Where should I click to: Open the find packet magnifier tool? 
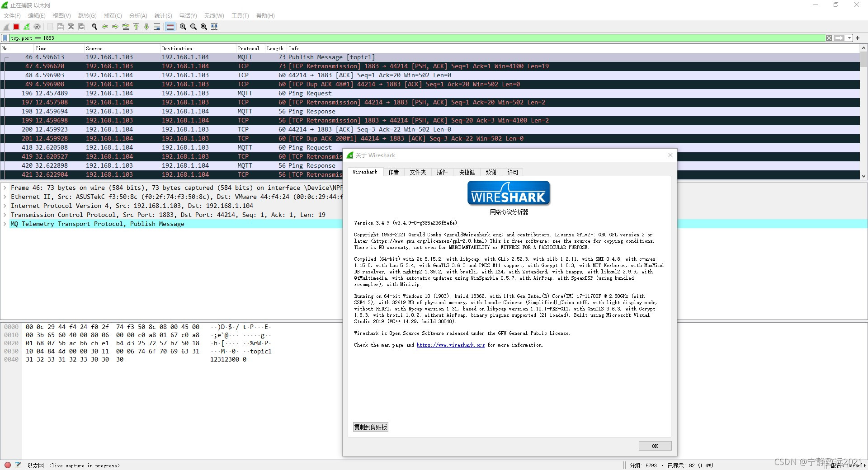pyautogui.click(x=94, y=27)
